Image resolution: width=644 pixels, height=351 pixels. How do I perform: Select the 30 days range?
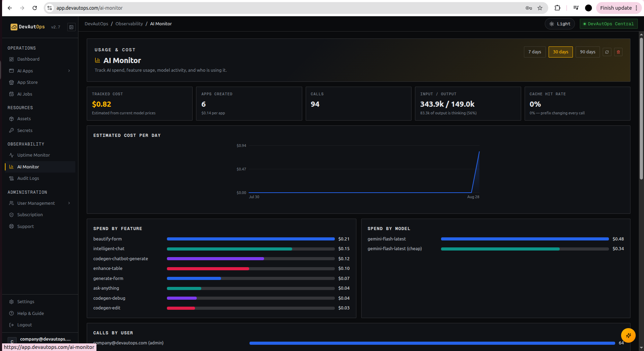tap(561, 52)
